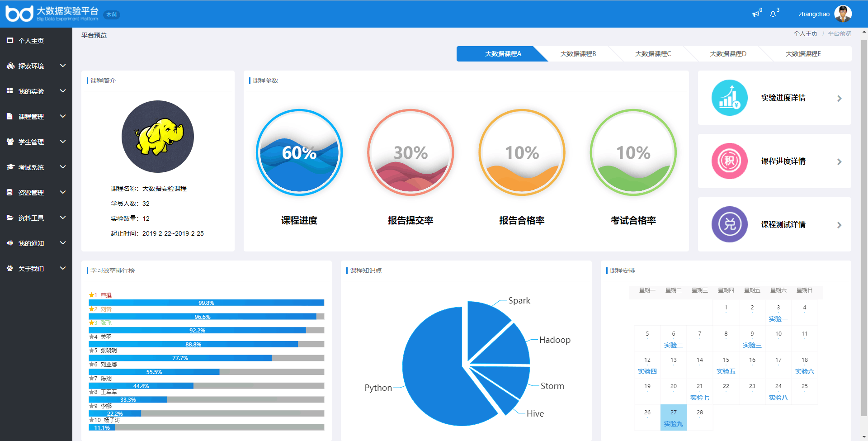Switch to the 大数据课程D tab
Viewport: 868px width, 441px height.
(x=728, y=54)
